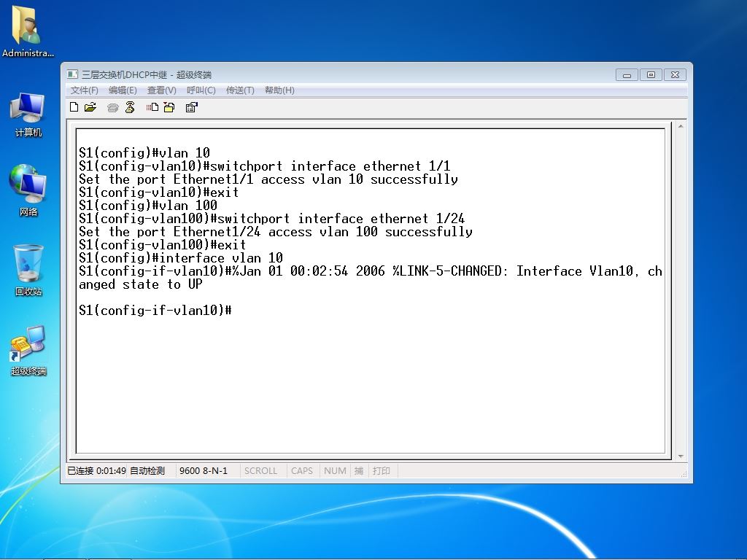This screenshot has height=560, width=747.
Task: Select the 网络 desktop icon
Action: (28, 190)
